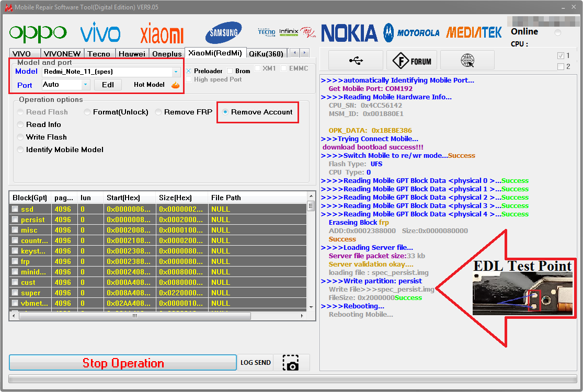The image size is (583, 392).
Task: Click the Xiaomi brand logo
Action: (x=162, y=33)
